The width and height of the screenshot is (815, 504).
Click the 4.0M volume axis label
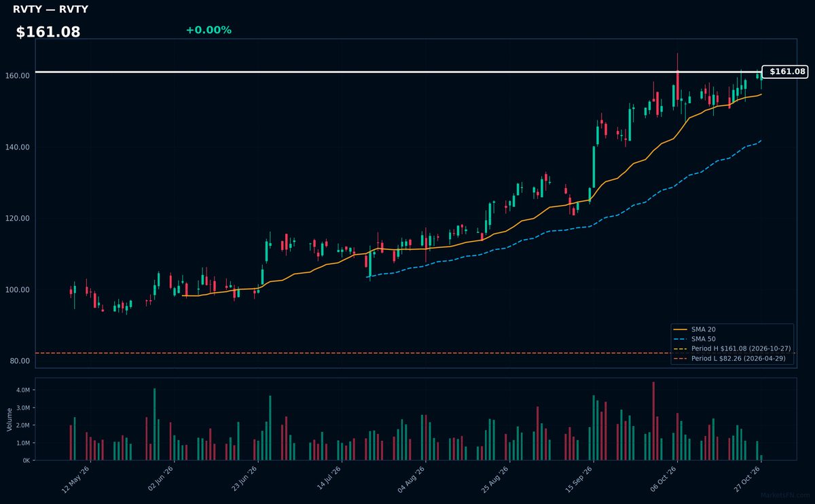pyautogui.click(x=22, y=391)
